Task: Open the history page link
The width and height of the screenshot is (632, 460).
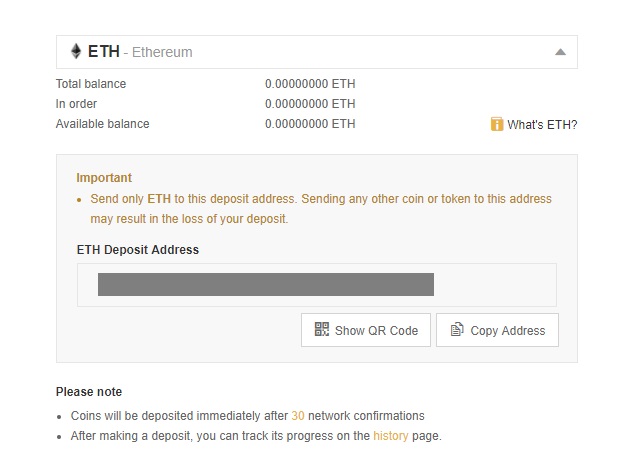Action: (391, 436)
